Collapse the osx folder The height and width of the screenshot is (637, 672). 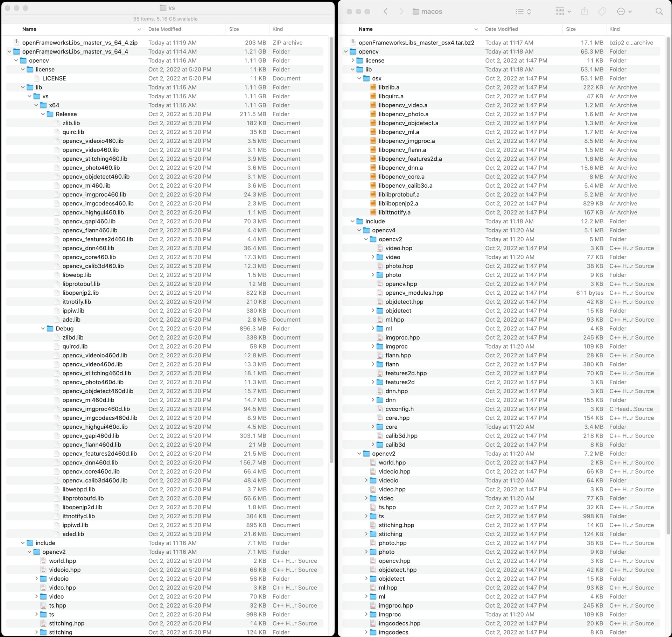pyautogui.click(x=359, y=78)
